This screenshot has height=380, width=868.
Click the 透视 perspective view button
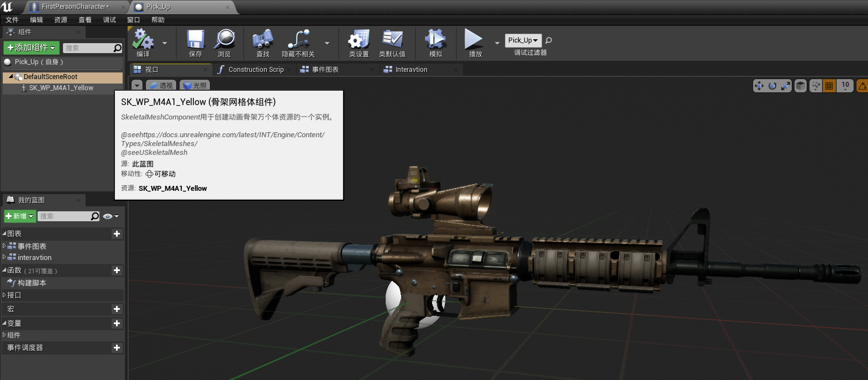(161, 85)
